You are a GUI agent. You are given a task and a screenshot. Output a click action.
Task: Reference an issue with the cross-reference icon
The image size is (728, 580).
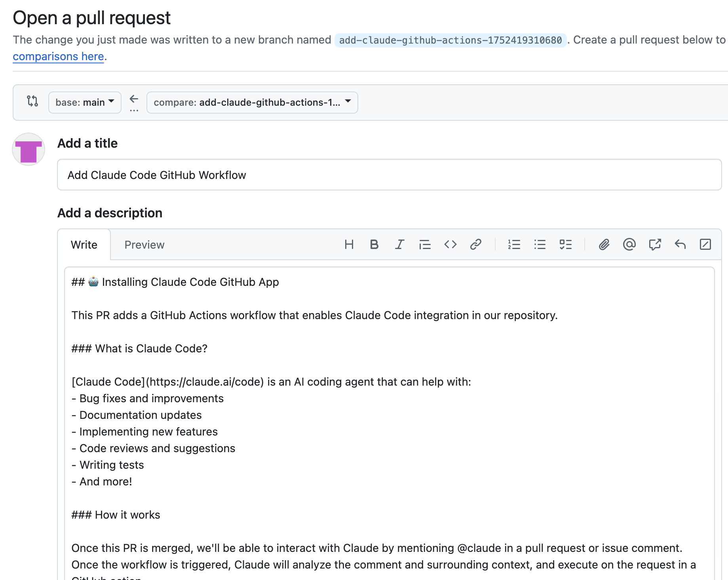[x=655, y=244]
